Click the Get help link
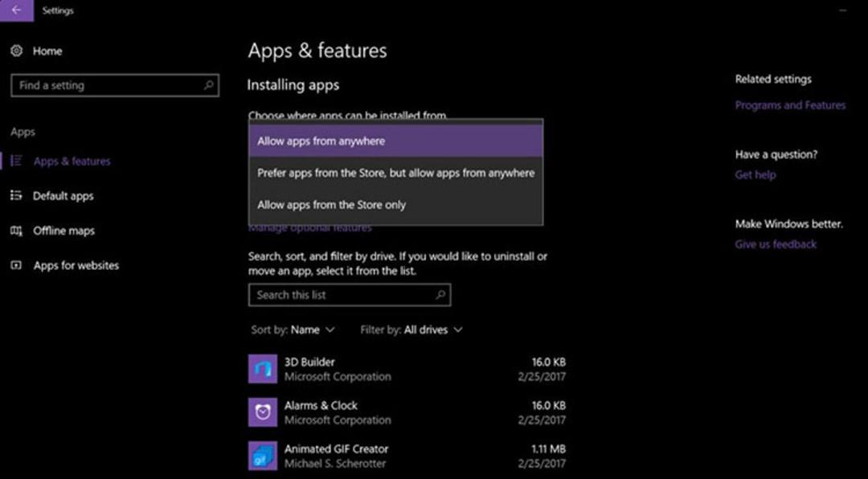Screen dimensions: 868x479 point(755,175)
